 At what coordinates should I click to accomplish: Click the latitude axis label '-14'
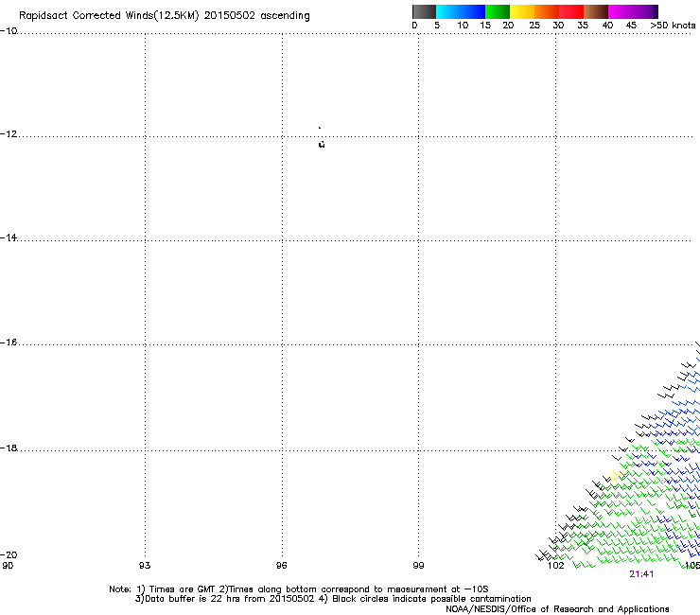9,237
